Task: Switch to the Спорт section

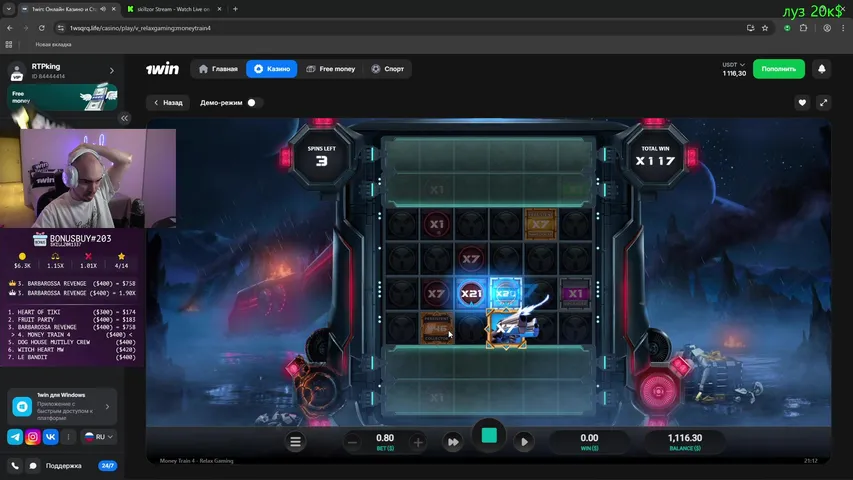Action: tap(388, 69)
